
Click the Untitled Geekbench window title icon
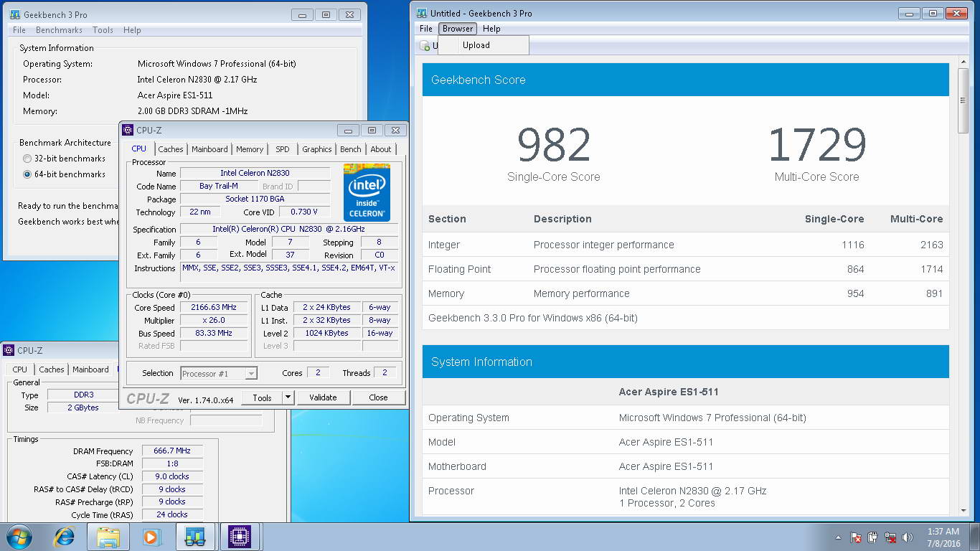tap(421, 13)
